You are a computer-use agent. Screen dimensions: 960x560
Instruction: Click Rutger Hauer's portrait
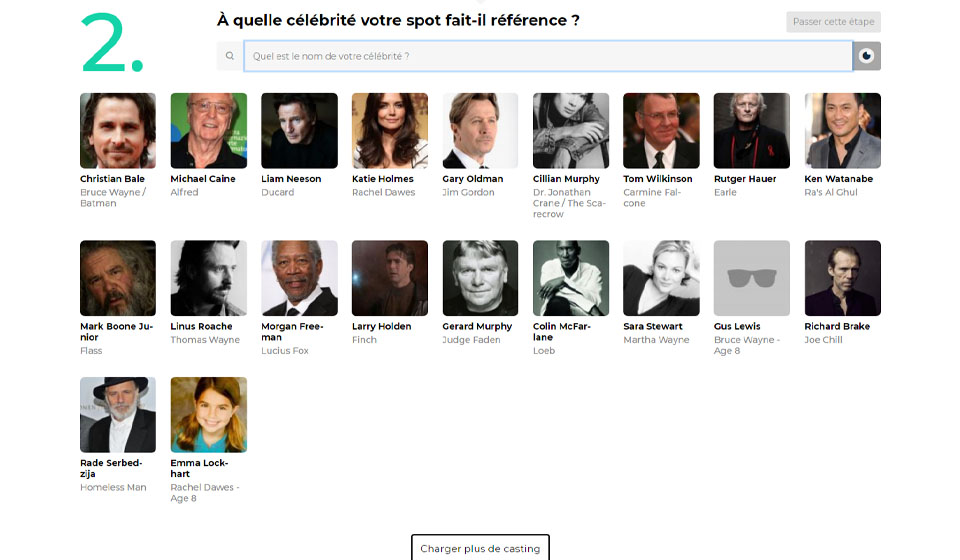click(752, 131)
